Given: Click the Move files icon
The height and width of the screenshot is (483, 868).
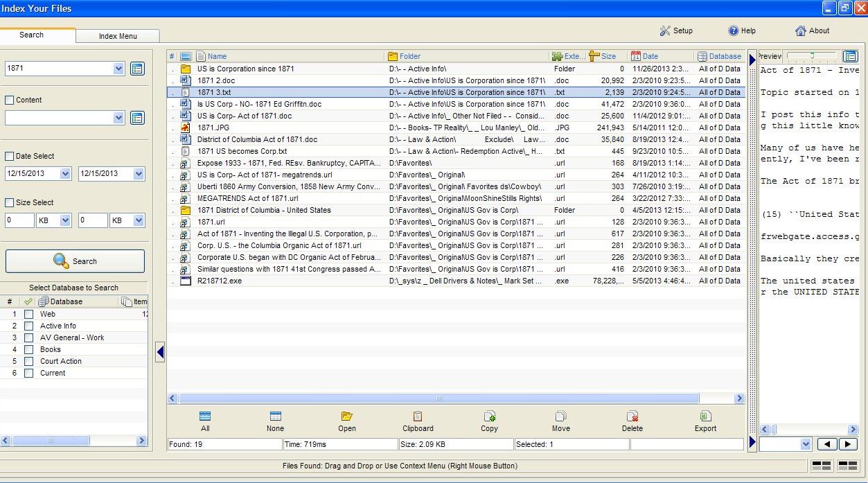Looking at the screenshot, I should click(561, 416).
